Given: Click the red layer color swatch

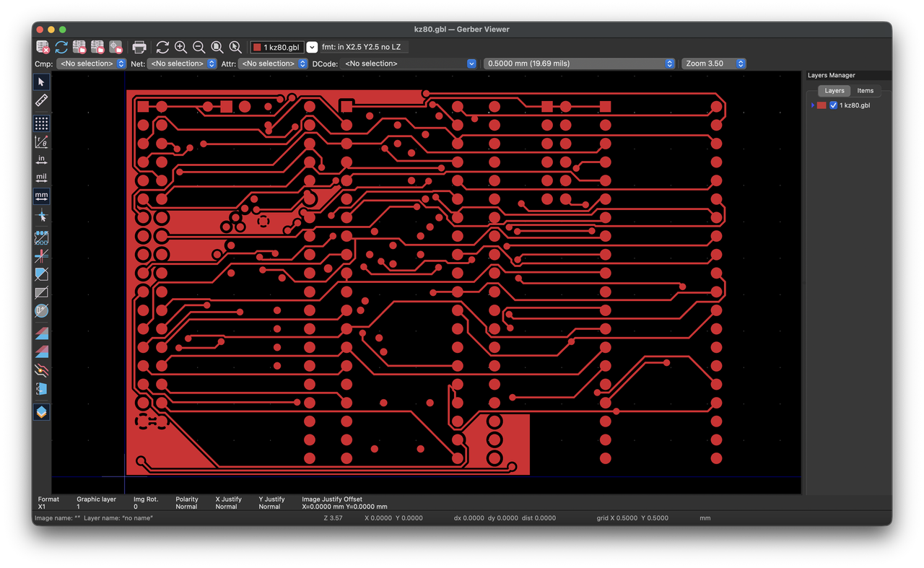Looking at the screenshot, I should [821, 105].
